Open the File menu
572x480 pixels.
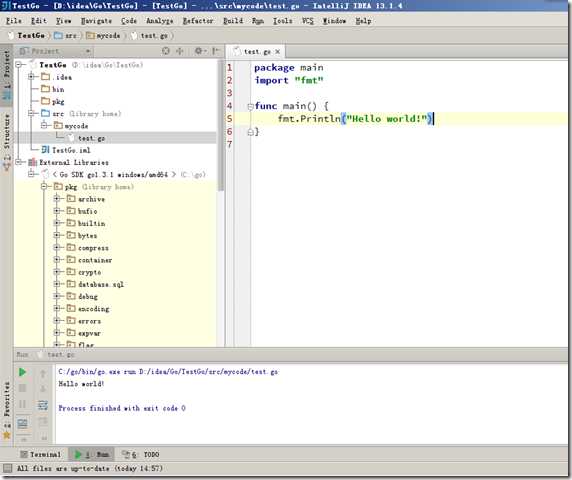coord(14,21)
